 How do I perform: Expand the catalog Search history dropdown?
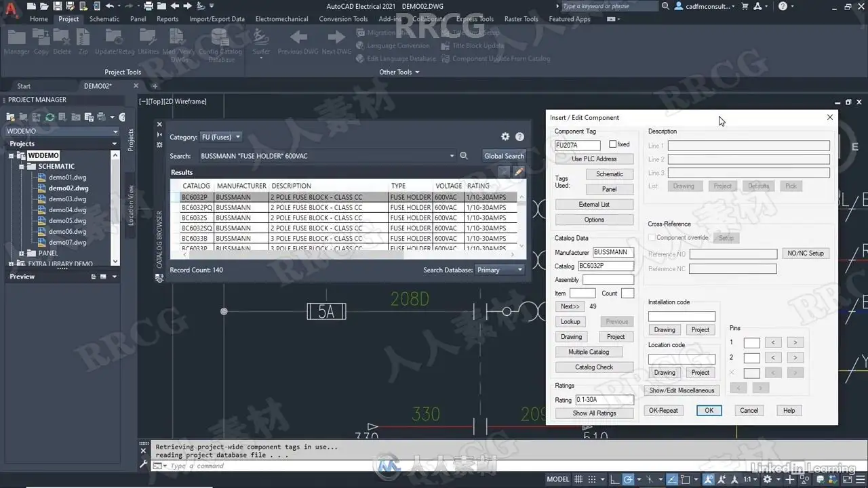[x=452, y=156]
